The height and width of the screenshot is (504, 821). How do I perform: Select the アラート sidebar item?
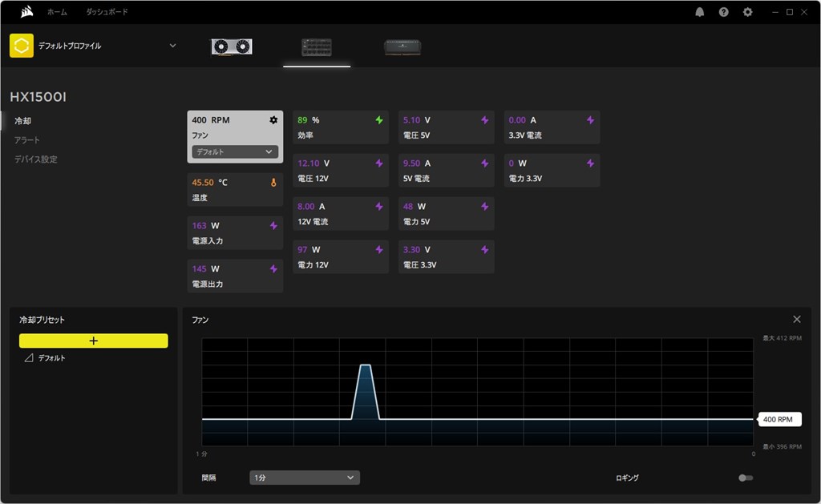[26, 139]
